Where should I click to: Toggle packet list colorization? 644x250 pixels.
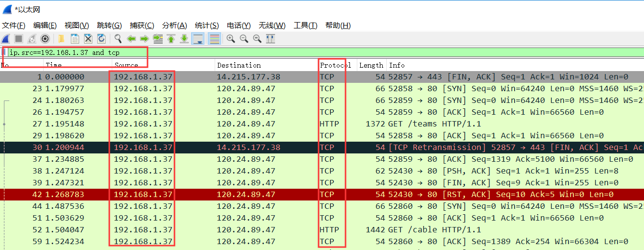click(214, 39)
